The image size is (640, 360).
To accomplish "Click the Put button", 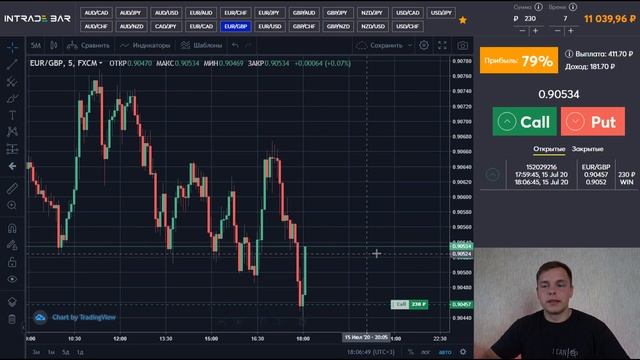I will pyautogui.click(x=593, y=122).
